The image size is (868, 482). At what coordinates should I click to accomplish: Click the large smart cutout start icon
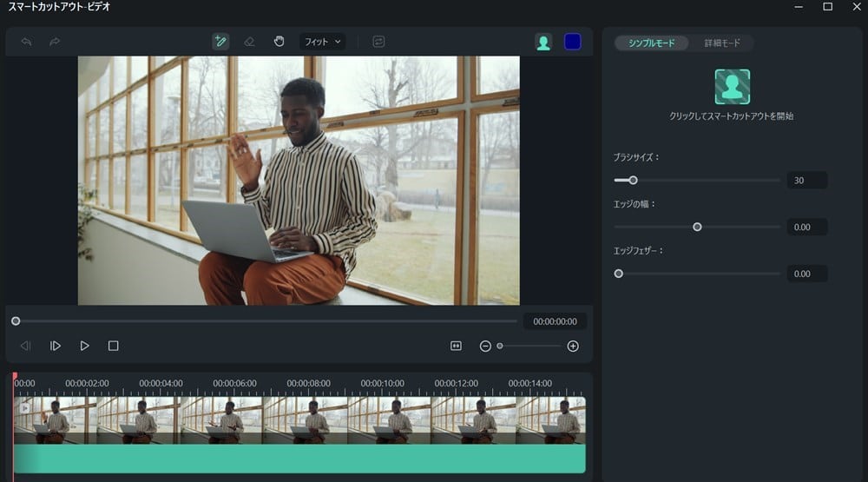pos(732,87)
